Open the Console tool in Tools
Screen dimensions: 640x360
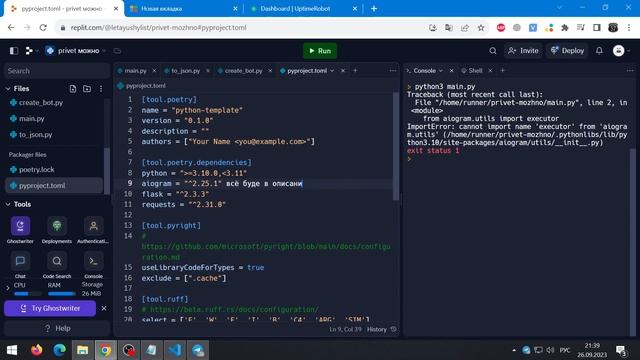[x=93, y=265]
